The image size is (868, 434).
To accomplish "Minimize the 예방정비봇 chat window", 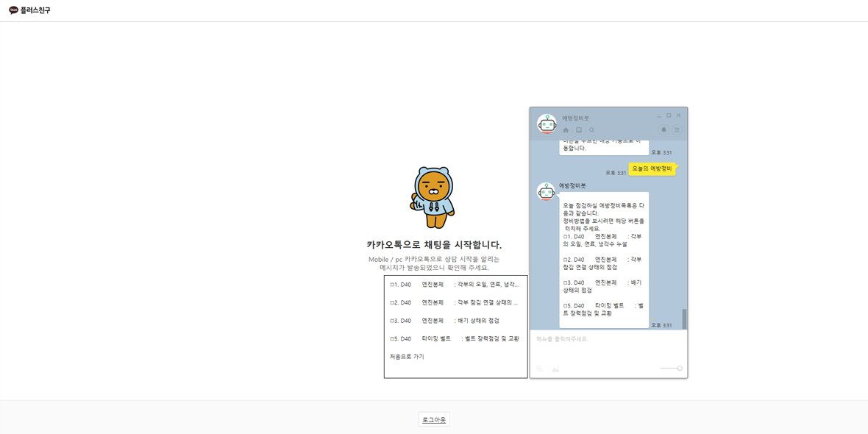I will click(659, 115).
